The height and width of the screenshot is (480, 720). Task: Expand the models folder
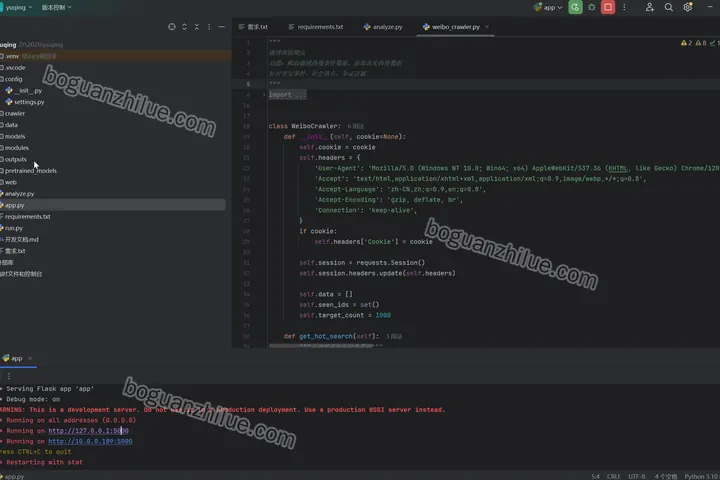(13, 136)
